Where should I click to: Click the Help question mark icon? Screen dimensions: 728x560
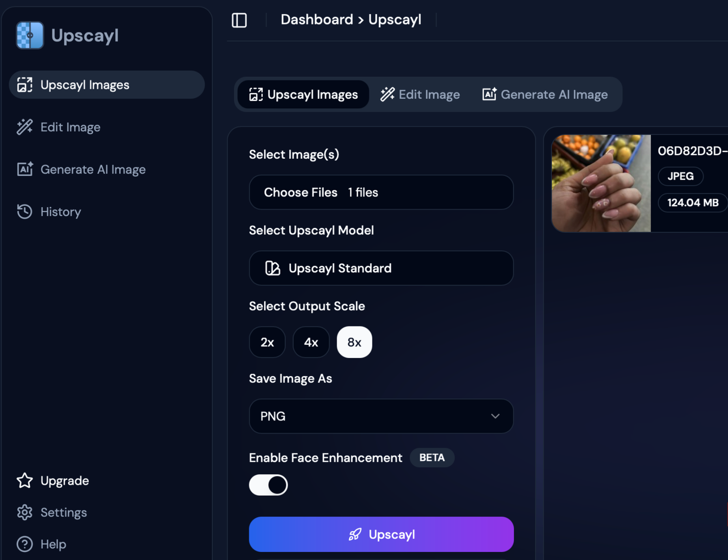[24, 544]
